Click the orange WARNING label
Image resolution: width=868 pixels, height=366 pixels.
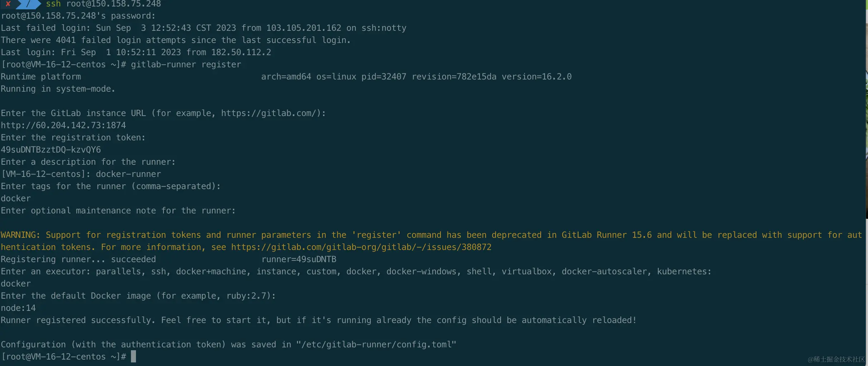[20, 235]
